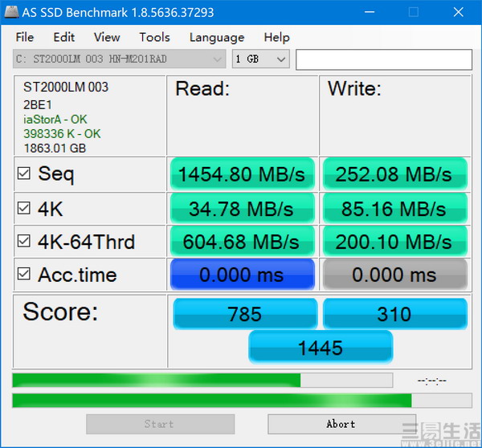Screen dimensions: 482x448
Task: Click the 2BE1 firmware version text
Action: coord(38,105)
